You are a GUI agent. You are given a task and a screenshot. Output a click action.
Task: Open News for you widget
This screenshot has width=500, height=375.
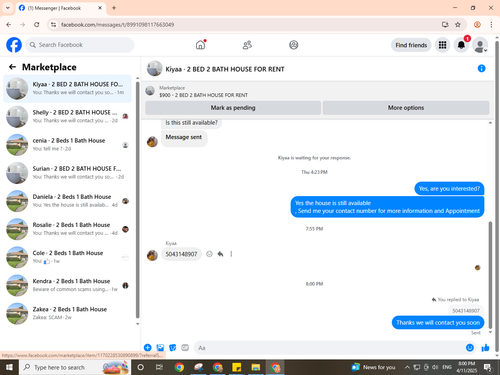tap(373, 367)
